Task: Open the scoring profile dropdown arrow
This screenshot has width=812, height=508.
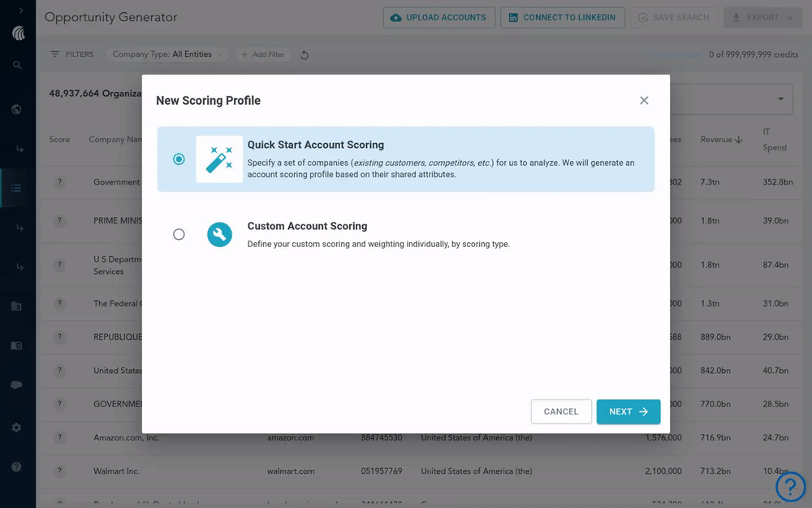Action: [780, 99]
